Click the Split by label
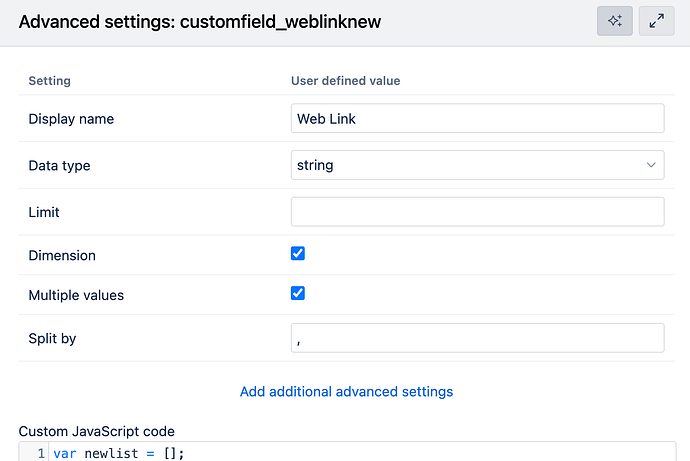The width and height of the screenshot is (690, 461). pos(52,338)
